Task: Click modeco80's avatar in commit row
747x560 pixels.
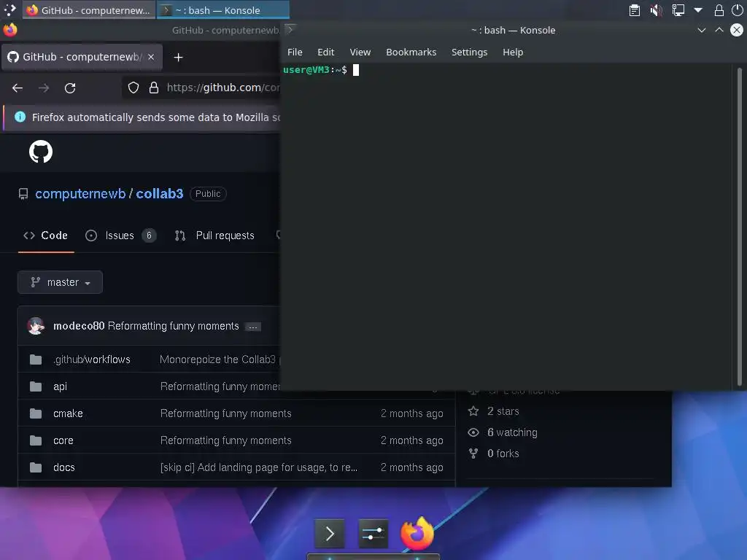Action: click(36, 326)
